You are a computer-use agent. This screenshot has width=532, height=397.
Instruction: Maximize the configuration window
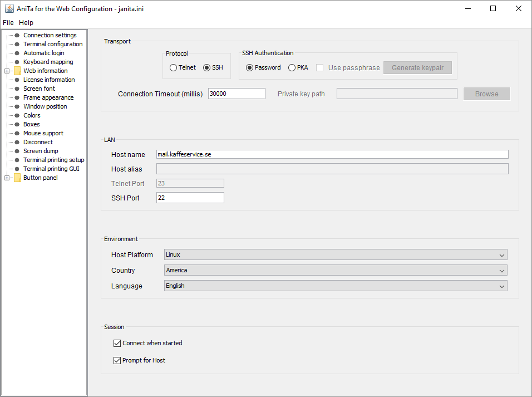tap(493, 8)
